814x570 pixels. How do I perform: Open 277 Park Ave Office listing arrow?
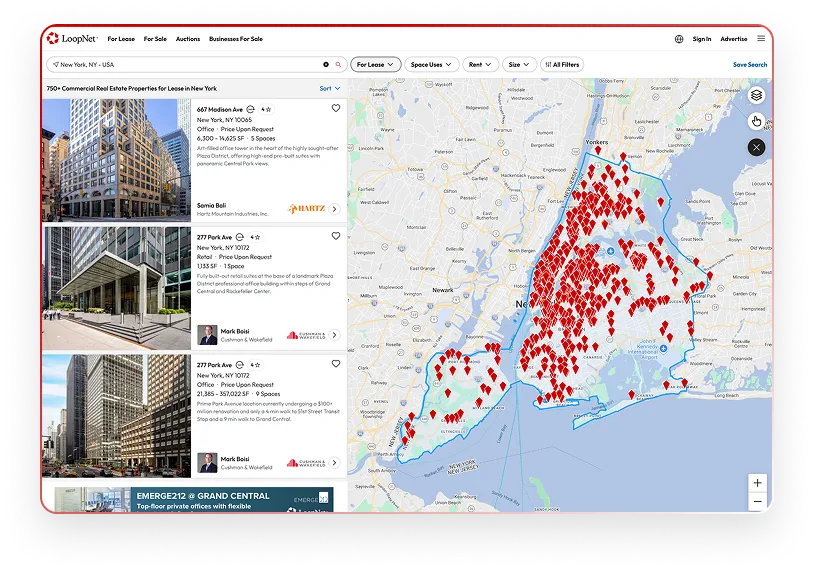(x=335, y=462)
